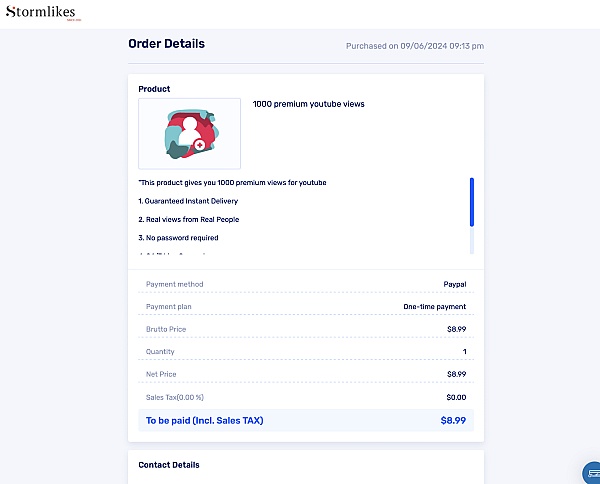Click the total $8.99 amount
The height and width of the screenshot is (484, 600).
click(453, 420)
